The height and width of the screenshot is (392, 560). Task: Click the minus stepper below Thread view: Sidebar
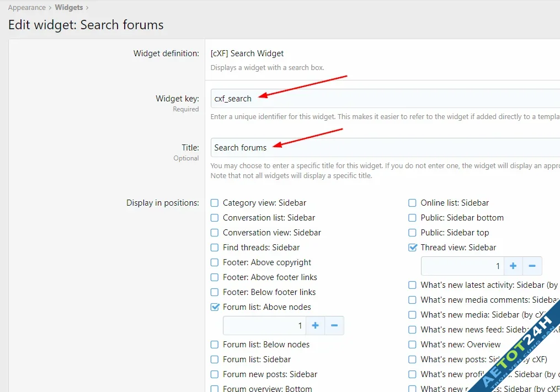click(532, 266)
